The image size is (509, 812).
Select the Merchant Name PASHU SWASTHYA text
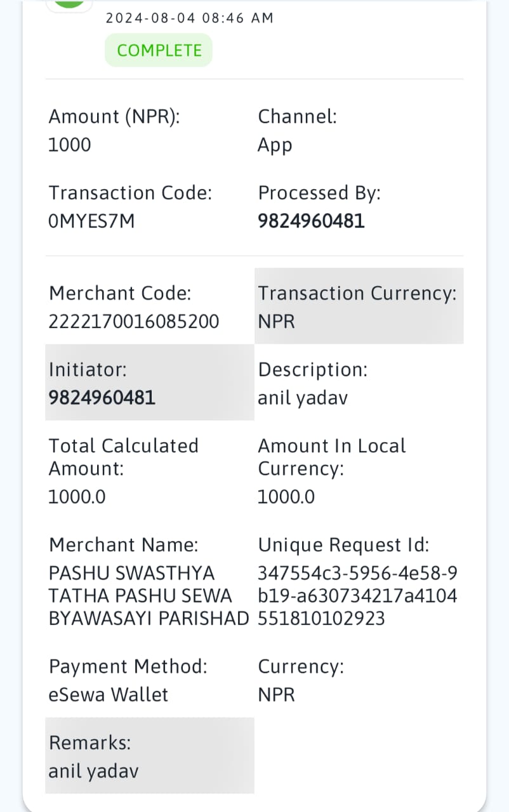click(149, 596)
